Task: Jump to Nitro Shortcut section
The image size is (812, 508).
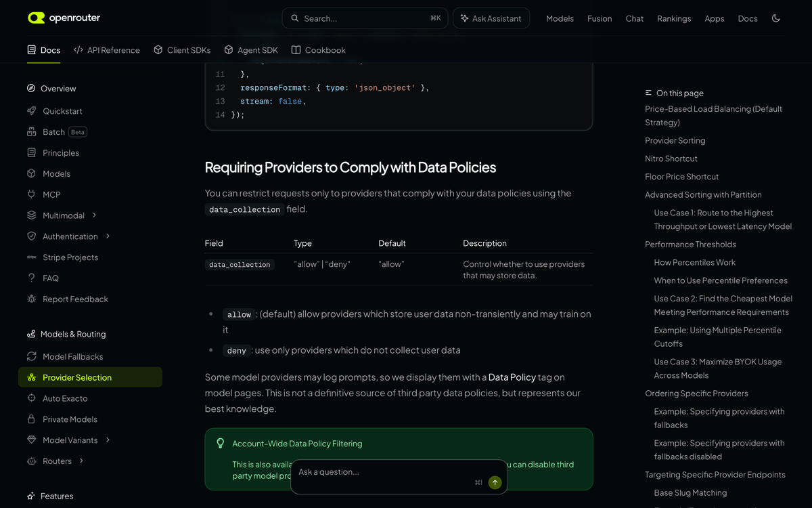Action: click(671, 158)
